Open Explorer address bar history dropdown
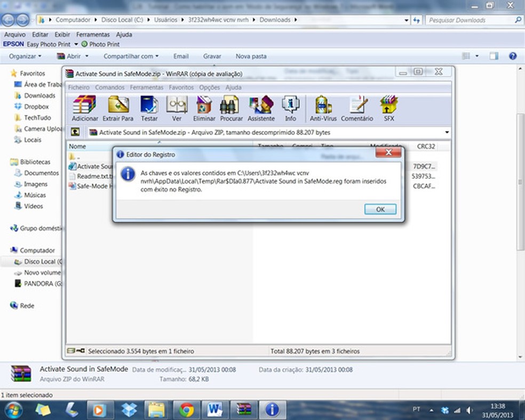Viewport: 525px width, 420px height. (406, 20)
